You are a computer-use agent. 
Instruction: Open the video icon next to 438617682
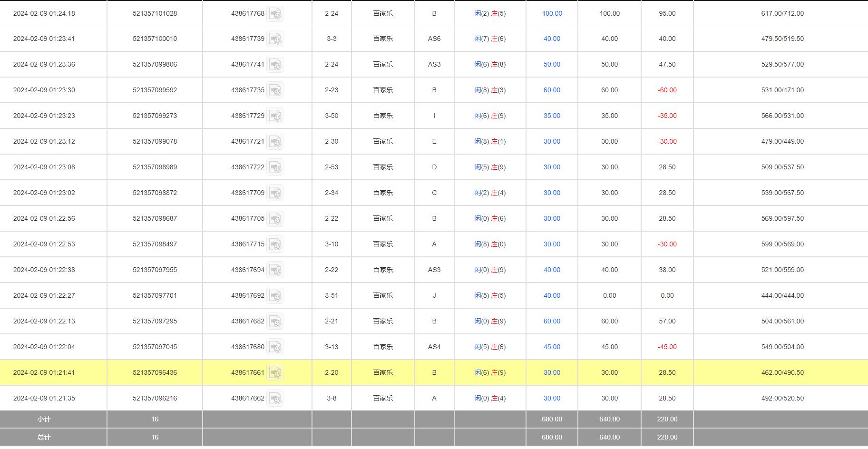pyautogui.click(x=275, y=322)
